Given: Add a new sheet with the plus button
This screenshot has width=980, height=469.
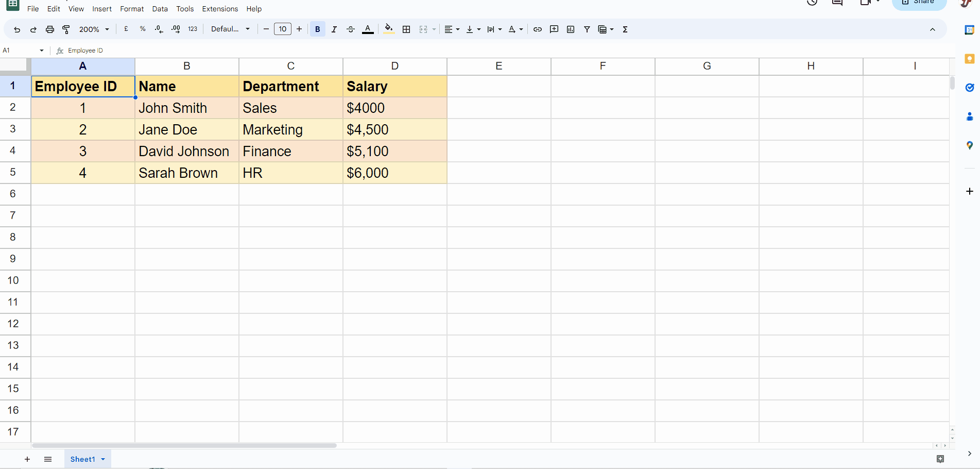Looking at the screenshot, I should click(27, 459).
